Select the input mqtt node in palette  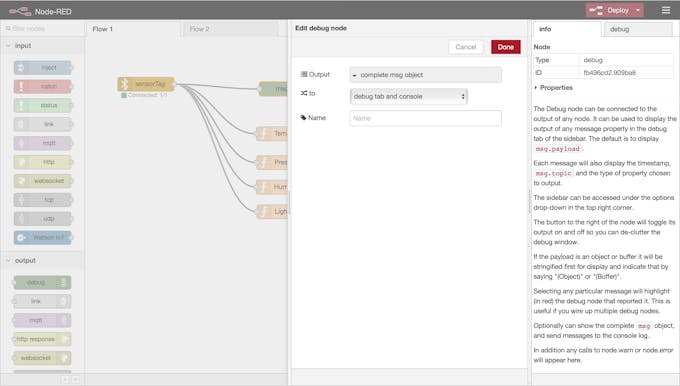pyautogui.click(x=42, y=143)
